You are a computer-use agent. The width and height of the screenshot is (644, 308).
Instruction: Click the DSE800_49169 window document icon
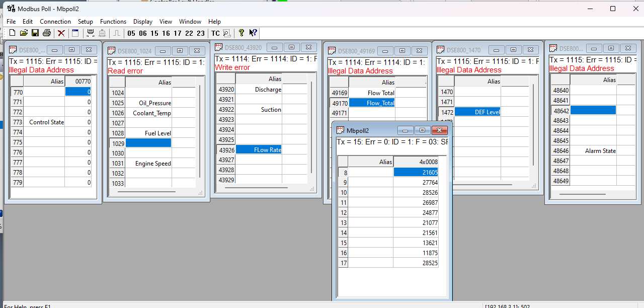click(x=332, y=51)
